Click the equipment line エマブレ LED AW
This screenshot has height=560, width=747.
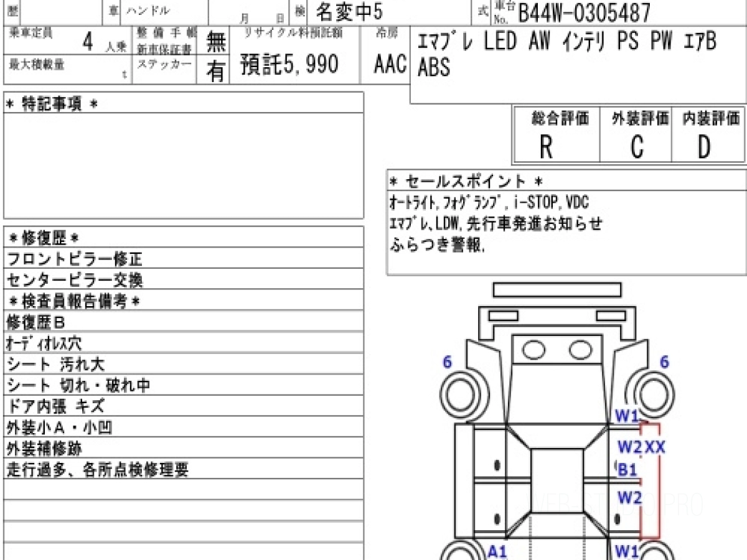pyautogui.click(x=486, y=42)
